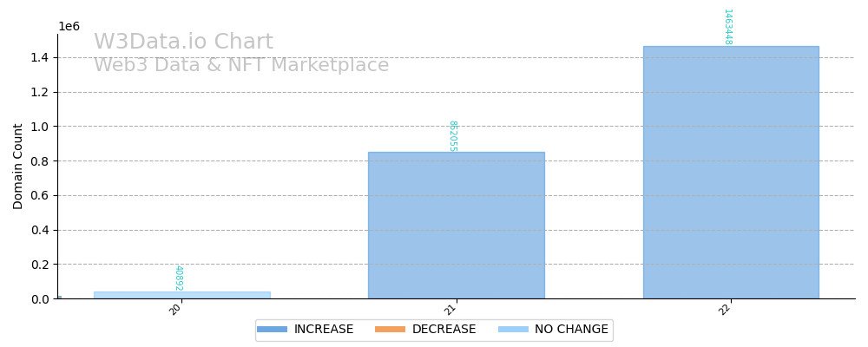This screenshot has width=868, height=347.
Task: Click the bar for category 21
Action: pyautogui.click(x=456, y=226)
